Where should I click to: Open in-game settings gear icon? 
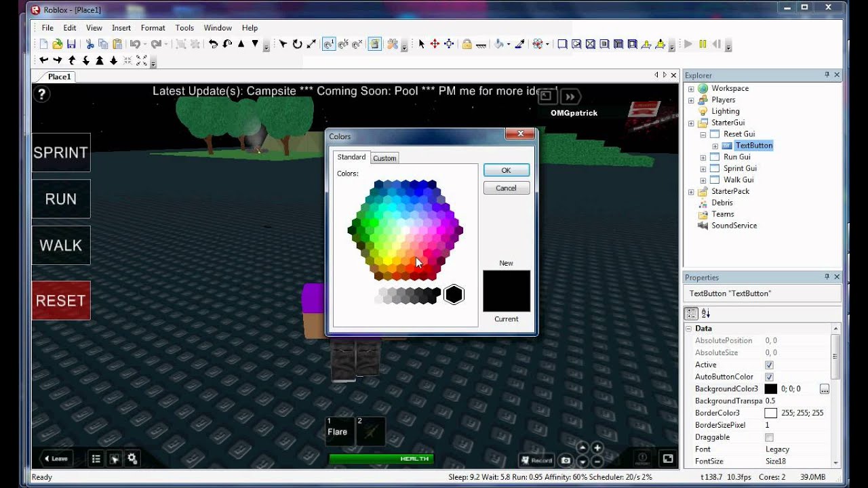[x=132, y=459]
